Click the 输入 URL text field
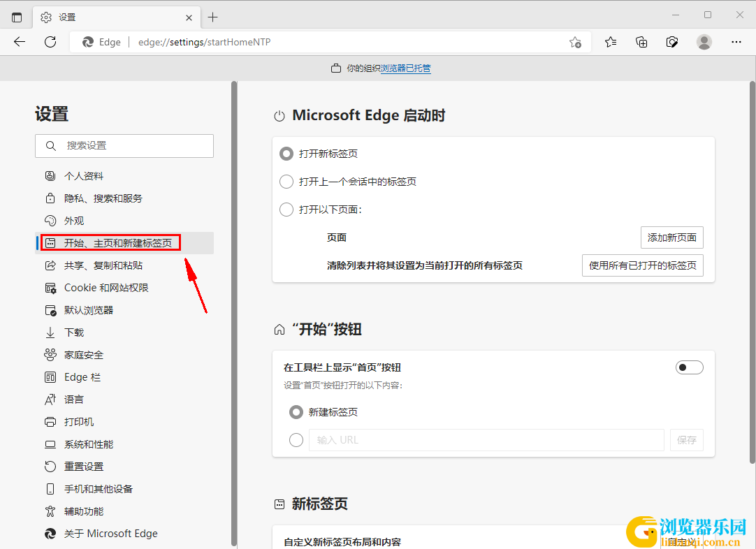 tap(486, 440)
